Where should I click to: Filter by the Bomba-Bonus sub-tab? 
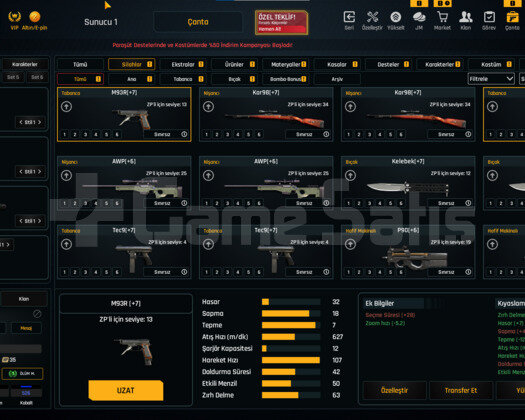(286, 79)
